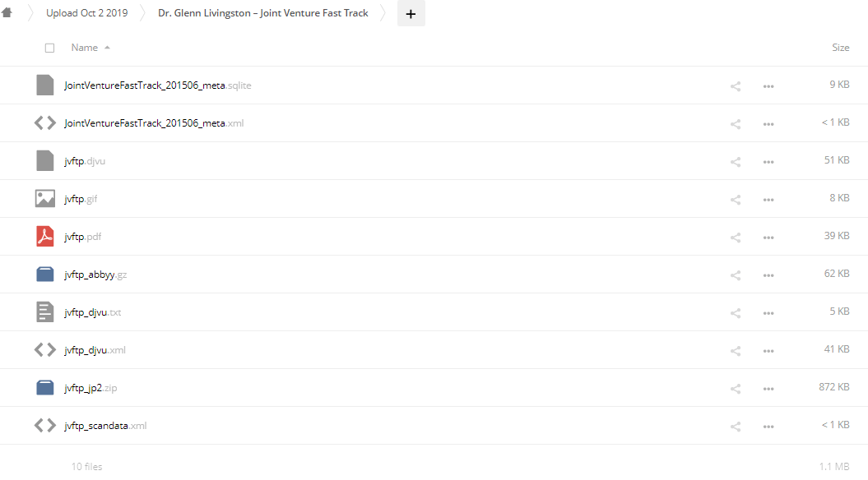The height and width of the screenshot is (480, 868).
Task: Click the archive icon of jvftp_abbyy.gz
Action: [44, 275]
